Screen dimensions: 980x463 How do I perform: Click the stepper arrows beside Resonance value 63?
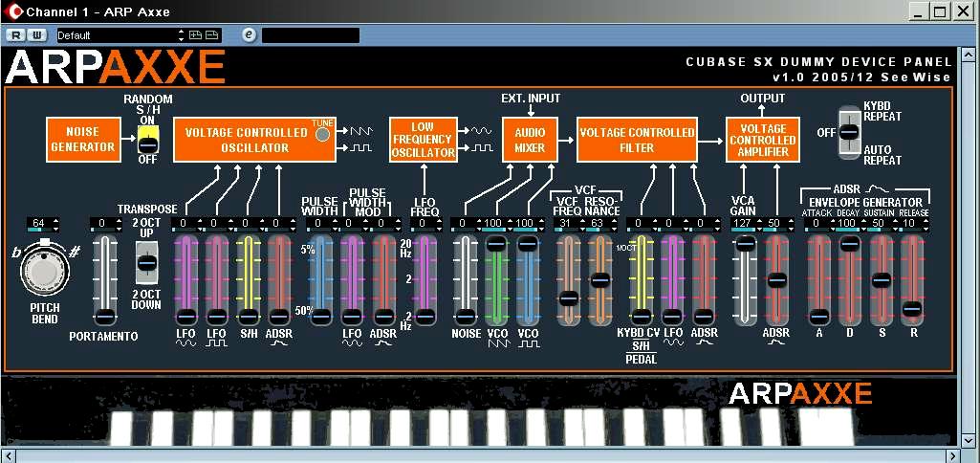click(614, 223)
